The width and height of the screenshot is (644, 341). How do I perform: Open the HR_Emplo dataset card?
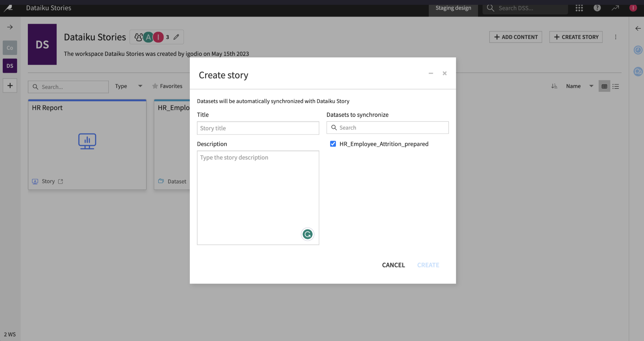(172, 145)
